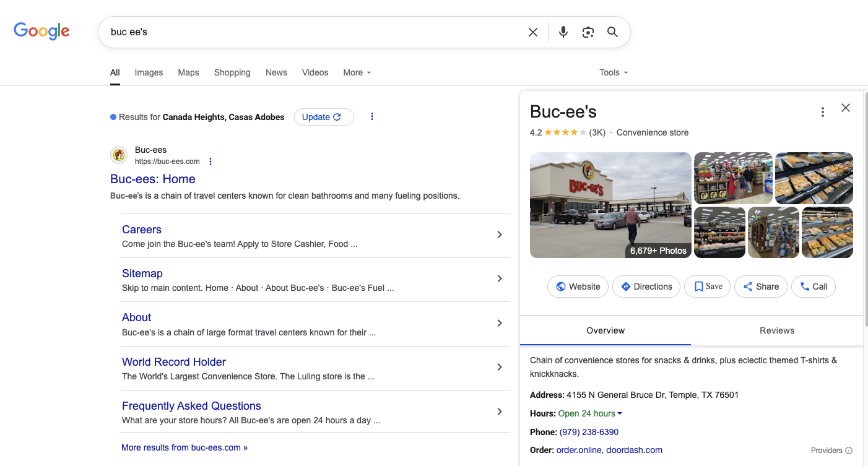The width and height of the screenshot is (868, 466).
Task: Open the World Record Holder link
Action: tap(174, 362)
